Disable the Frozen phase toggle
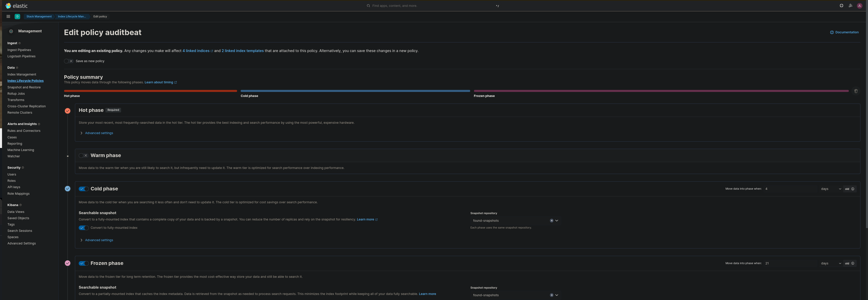The height and width of the screenshot is (300, 868). pos(83,264)
